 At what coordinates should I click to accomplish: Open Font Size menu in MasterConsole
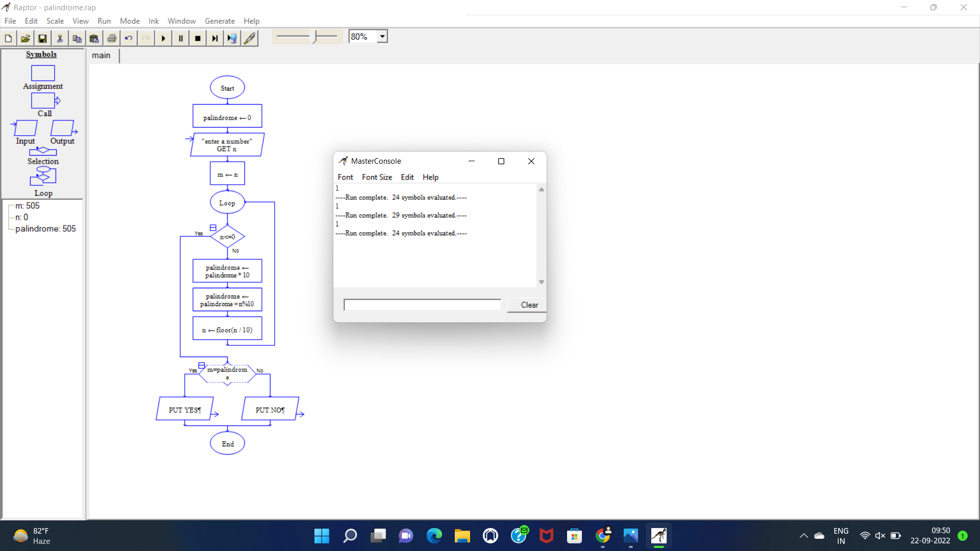(x=377, y=177)
